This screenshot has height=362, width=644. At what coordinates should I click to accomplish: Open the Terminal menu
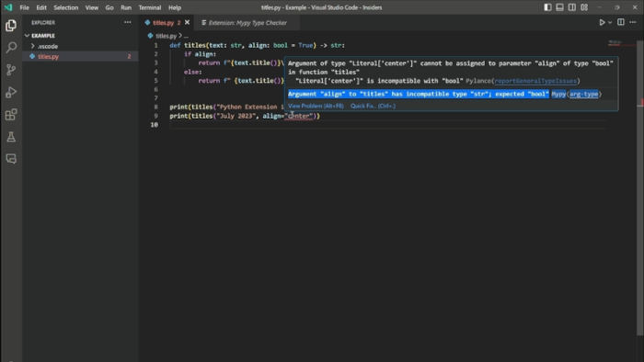click(149, 7)
